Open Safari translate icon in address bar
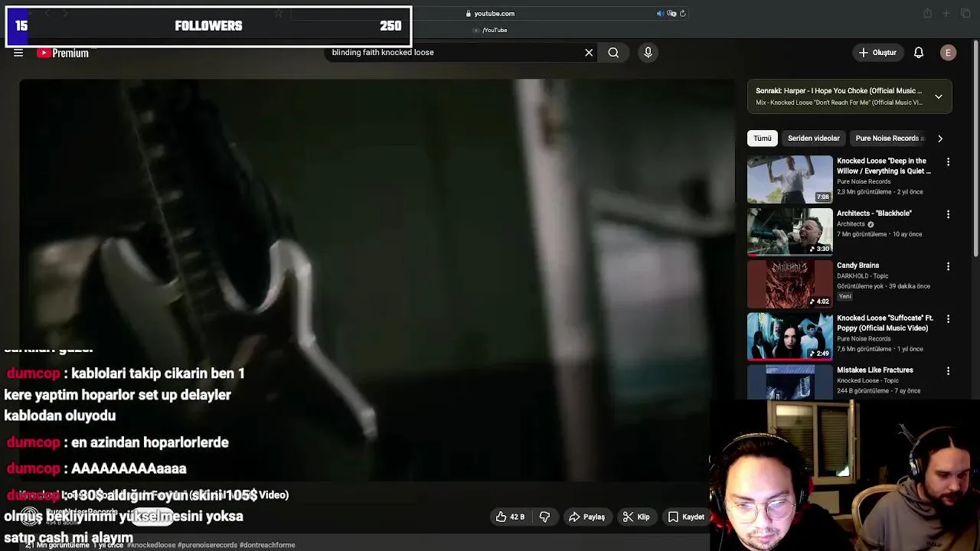 (x=671, y=13)
